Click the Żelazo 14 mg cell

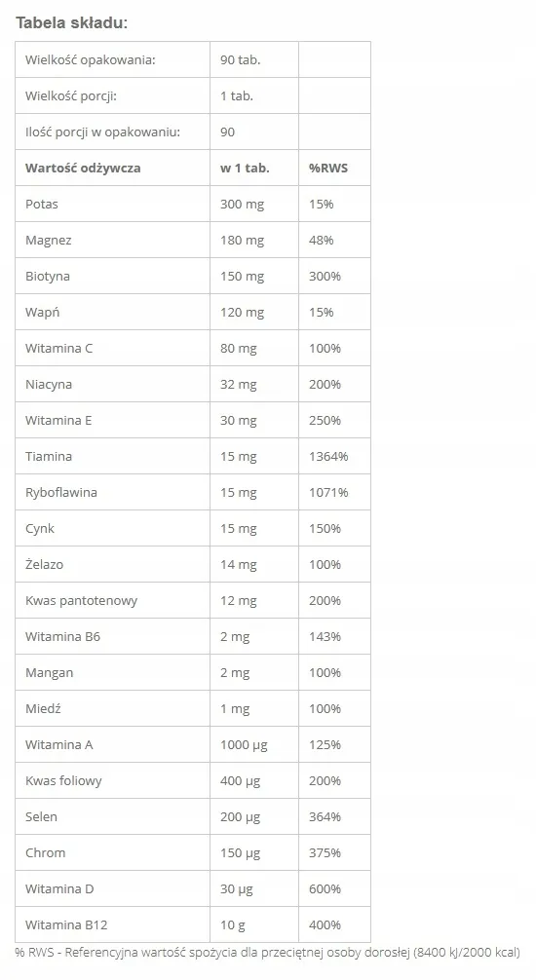(x=239, y=565)
